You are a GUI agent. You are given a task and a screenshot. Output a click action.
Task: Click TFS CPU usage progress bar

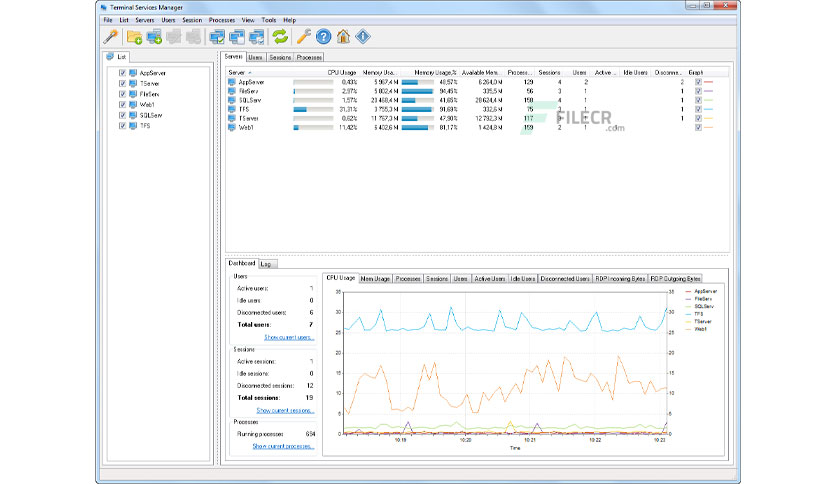[x=313, y=109]
